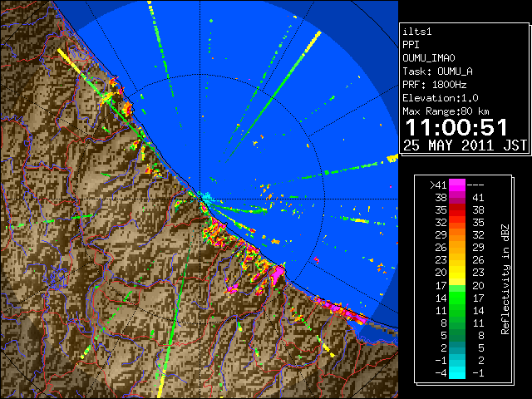
Task: Click the 'Max Range:80 km' line
Action: pyautogui.click(x=446, y=111)
